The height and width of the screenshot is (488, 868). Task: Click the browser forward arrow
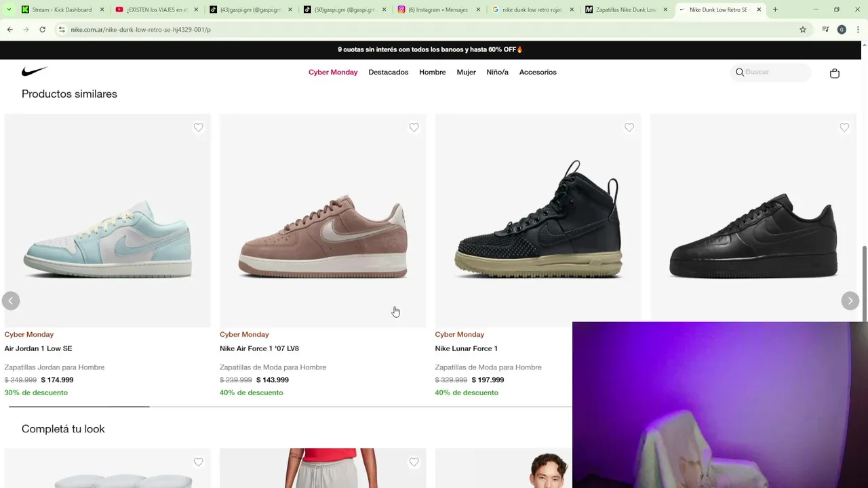(26, 30)
